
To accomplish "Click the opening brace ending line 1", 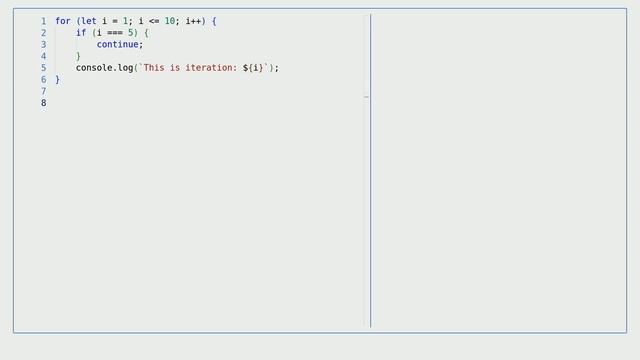I will (214, 21).
